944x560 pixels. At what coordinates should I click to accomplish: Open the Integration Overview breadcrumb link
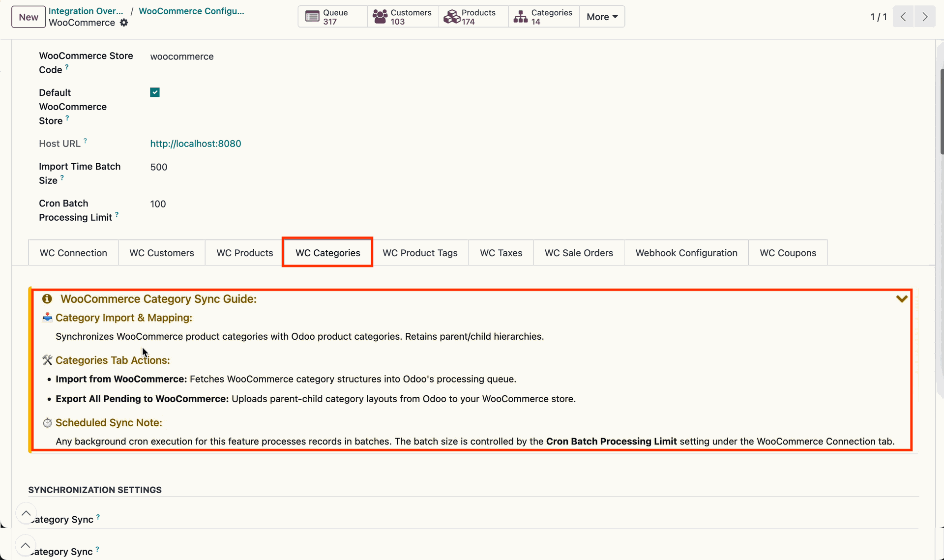86,11
